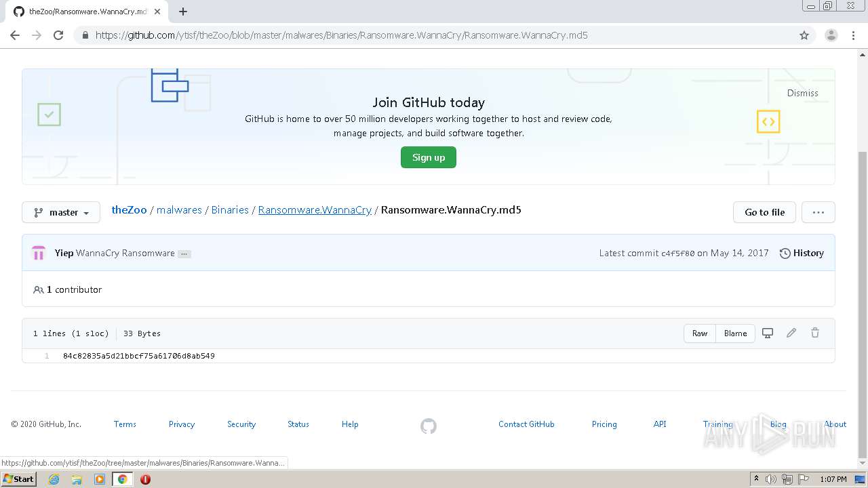Go back with the browser back arrow

[x=15, y=35]
